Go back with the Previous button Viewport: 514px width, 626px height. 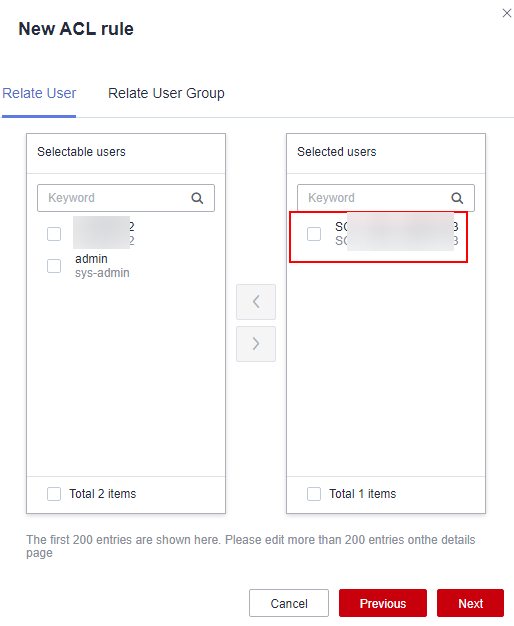pos(383,603)
